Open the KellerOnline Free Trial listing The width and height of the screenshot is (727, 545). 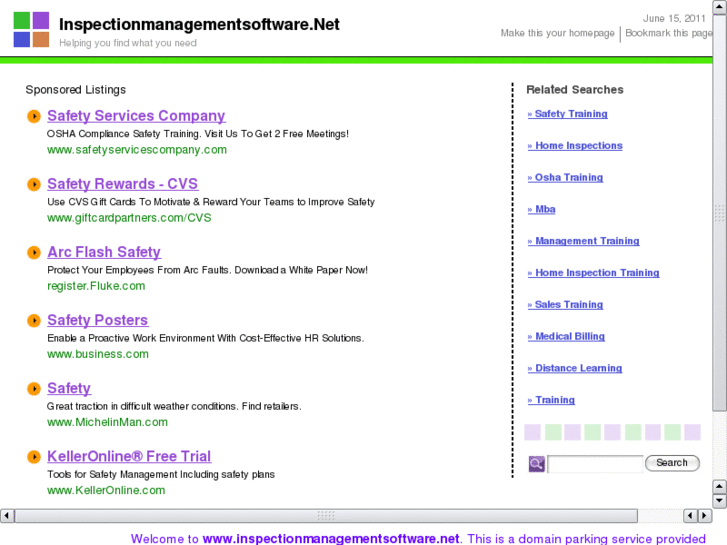(x=129, y=456)
